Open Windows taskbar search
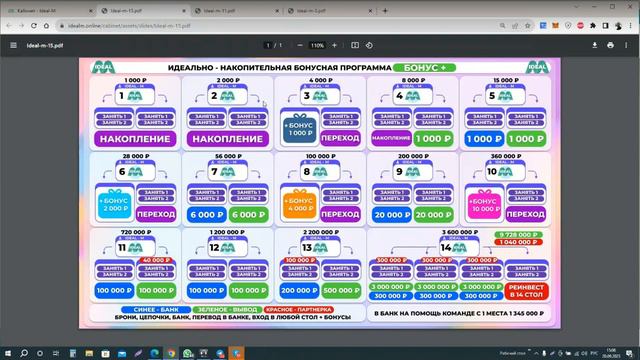Viewport: 640px width, 360px height. tap(24, 353)
